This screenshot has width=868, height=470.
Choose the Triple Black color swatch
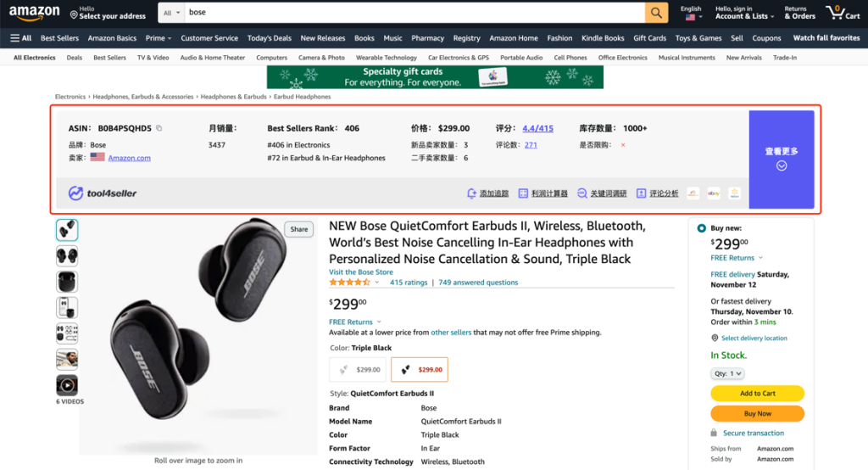pyautogui.click(x=419, y=370)
